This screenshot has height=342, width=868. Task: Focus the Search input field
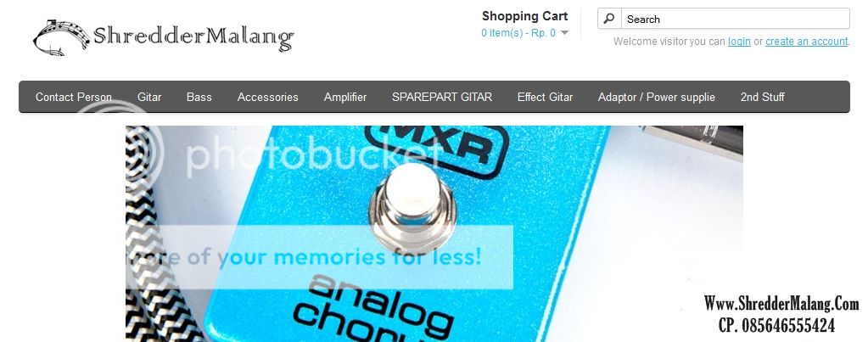(735, 19)
